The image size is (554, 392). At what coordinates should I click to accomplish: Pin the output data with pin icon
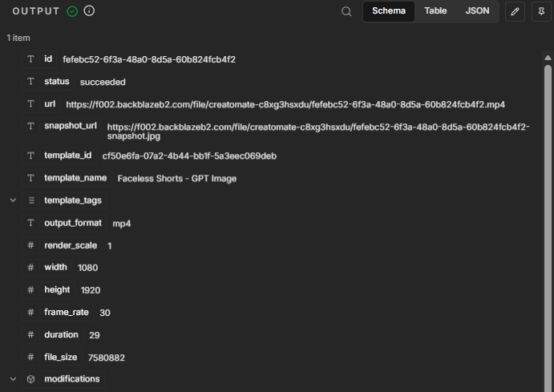point(541,12)
